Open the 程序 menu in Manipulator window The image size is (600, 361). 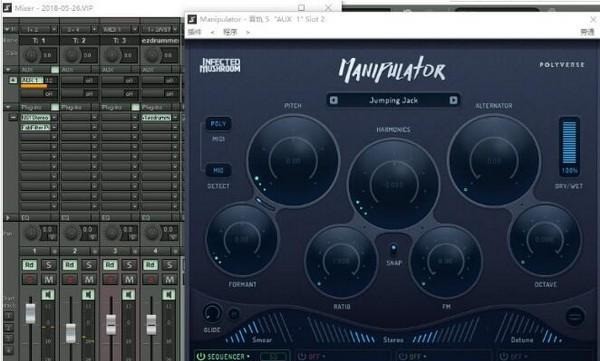pos(230,32)
